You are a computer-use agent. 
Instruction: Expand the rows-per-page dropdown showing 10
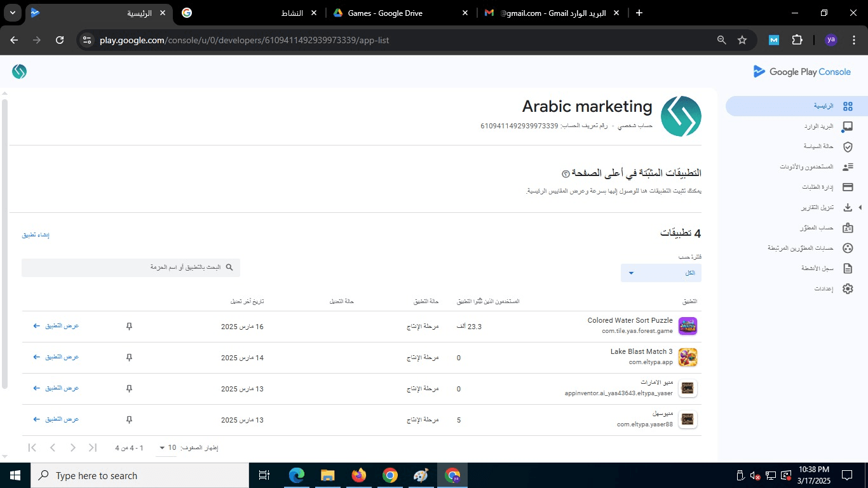[x=166, y=448]
